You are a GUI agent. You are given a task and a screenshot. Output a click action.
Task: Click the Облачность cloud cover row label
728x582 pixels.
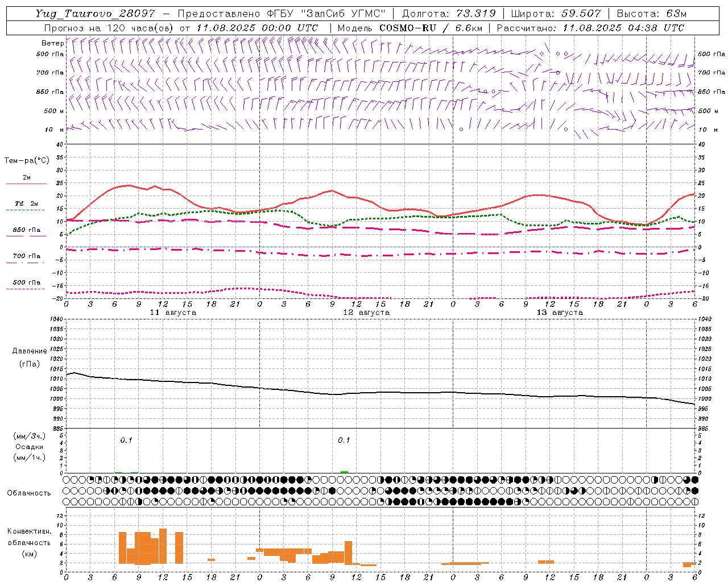pyautogui.click(x=29, y=493)
